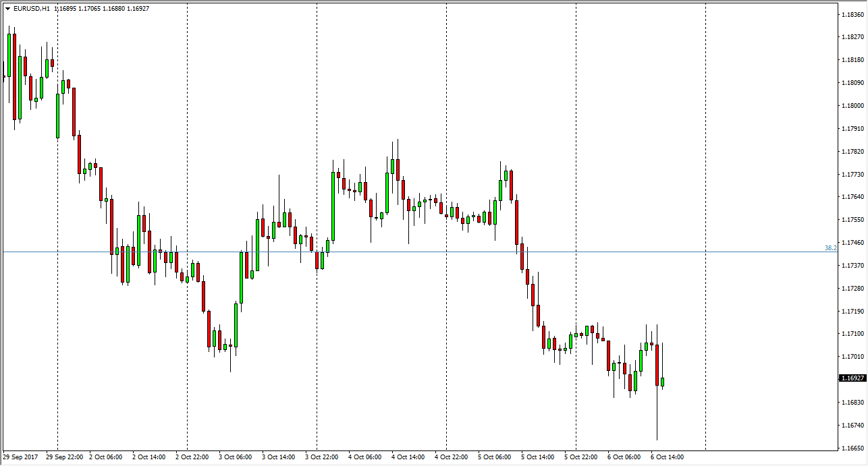Click the 4 Oct 14:00 time label
The height and width of the screenshot is (466, 868).
408,457
